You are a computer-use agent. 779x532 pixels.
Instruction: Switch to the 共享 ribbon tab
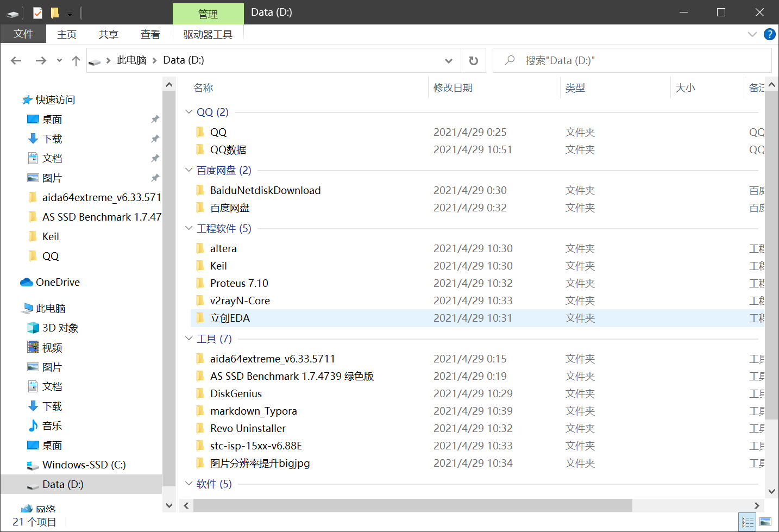click(x=109, y=34)
